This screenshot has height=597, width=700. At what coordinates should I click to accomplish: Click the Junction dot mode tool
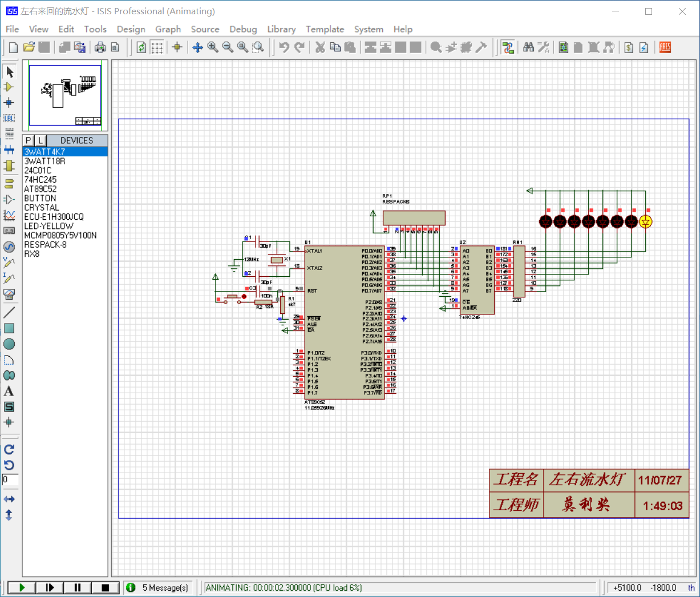coord(9,103)
